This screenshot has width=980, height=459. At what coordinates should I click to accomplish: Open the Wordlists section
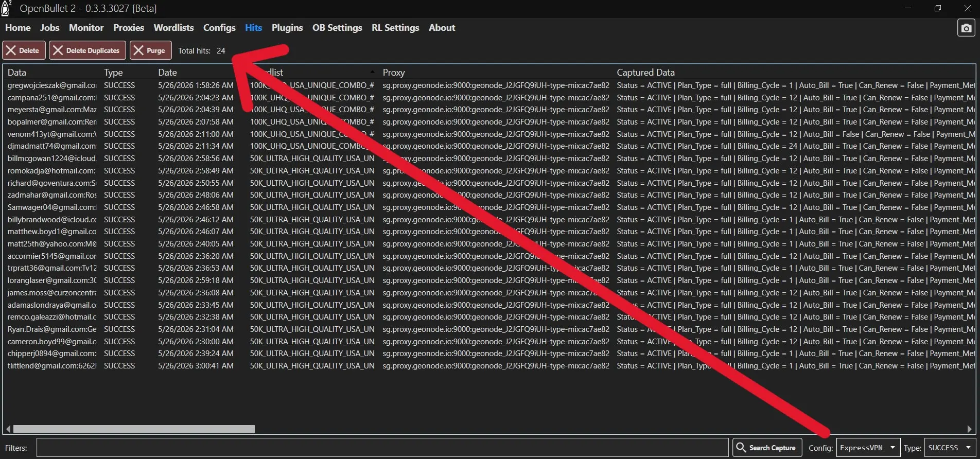pos(174,28)
